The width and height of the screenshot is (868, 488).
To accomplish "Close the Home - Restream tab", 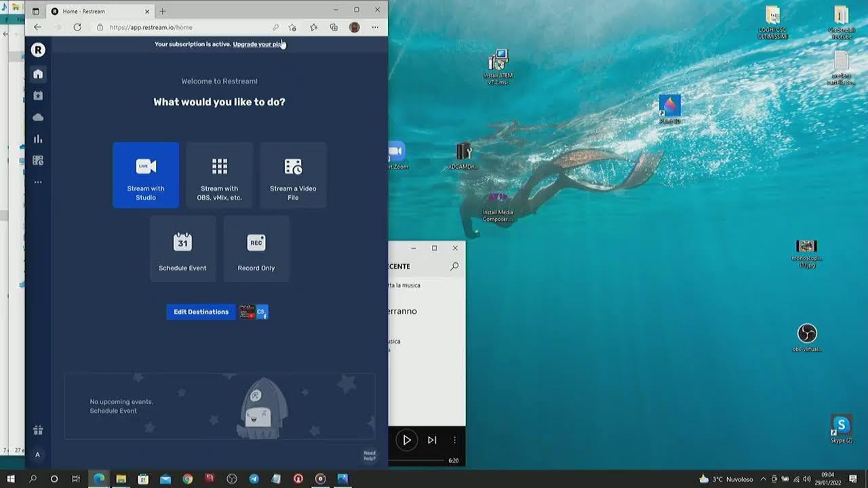I will pyautogui.click(x=147, y=11).
